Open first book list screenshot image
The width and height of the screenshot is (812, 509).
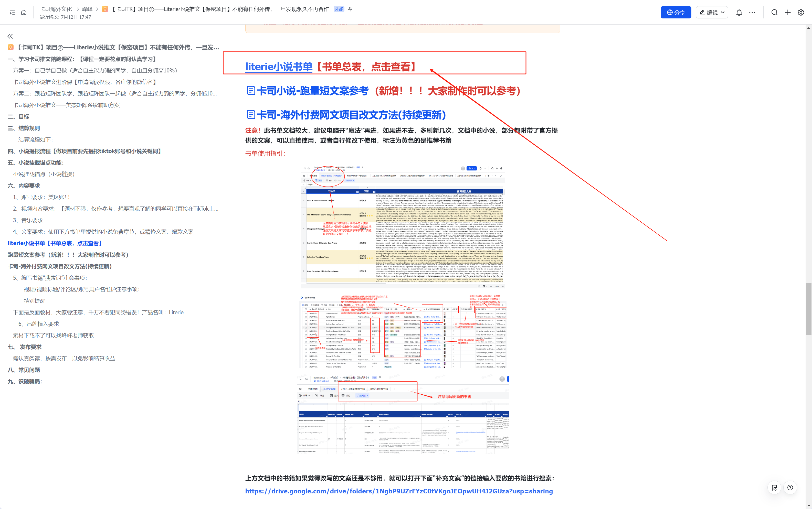coord(403,226)
